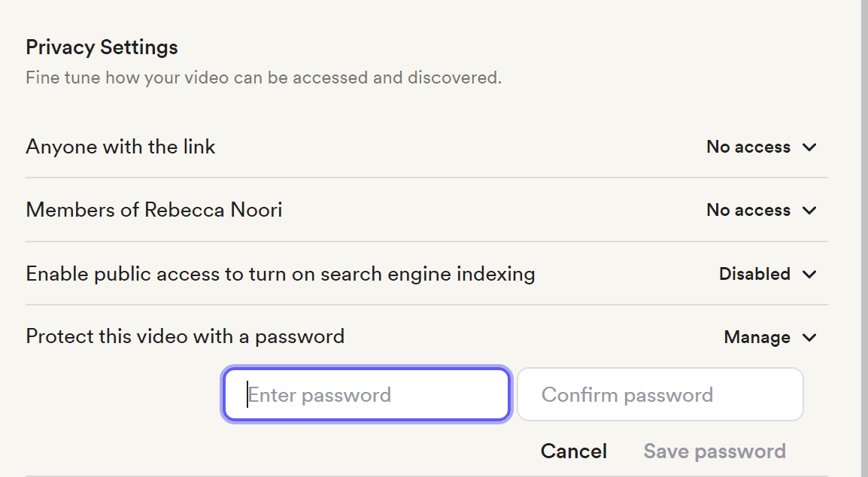Focus the Enter password field
The width and height of the screenshot is (868, 477).
tap(366, 395)
